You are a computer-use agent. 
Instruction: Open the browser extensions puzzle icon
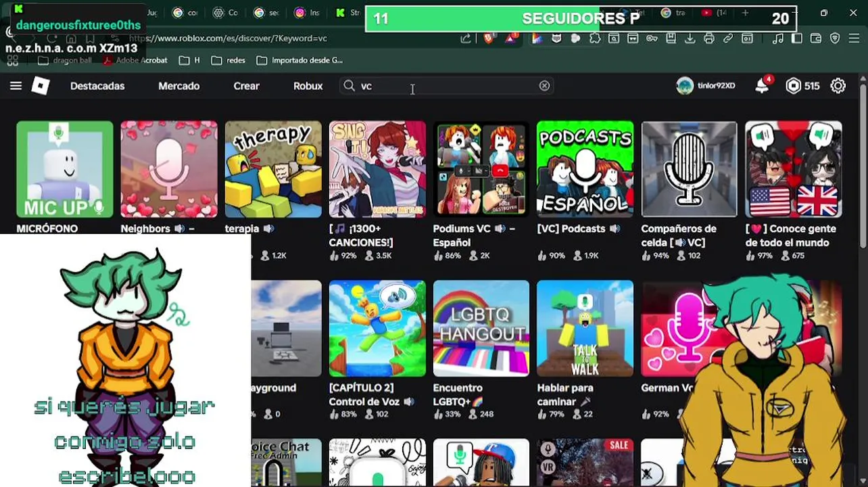(x=595, y=39)
